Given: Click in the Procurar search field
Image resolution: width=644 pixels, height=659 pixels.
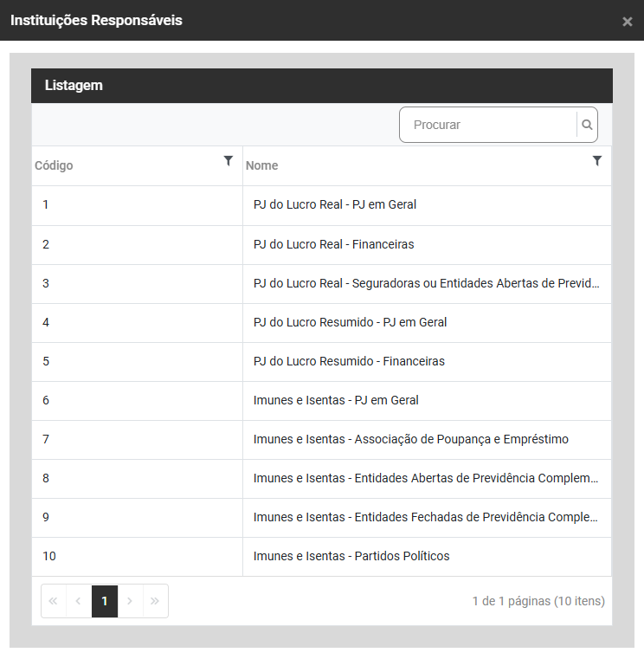Looking at the screenshot, I should point(489,125).
